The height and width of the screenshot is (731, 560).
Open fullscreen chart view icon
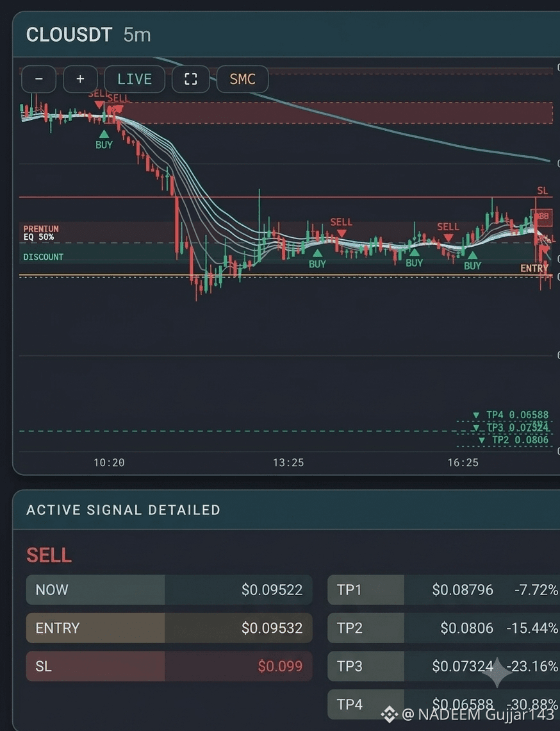[190, 80]
